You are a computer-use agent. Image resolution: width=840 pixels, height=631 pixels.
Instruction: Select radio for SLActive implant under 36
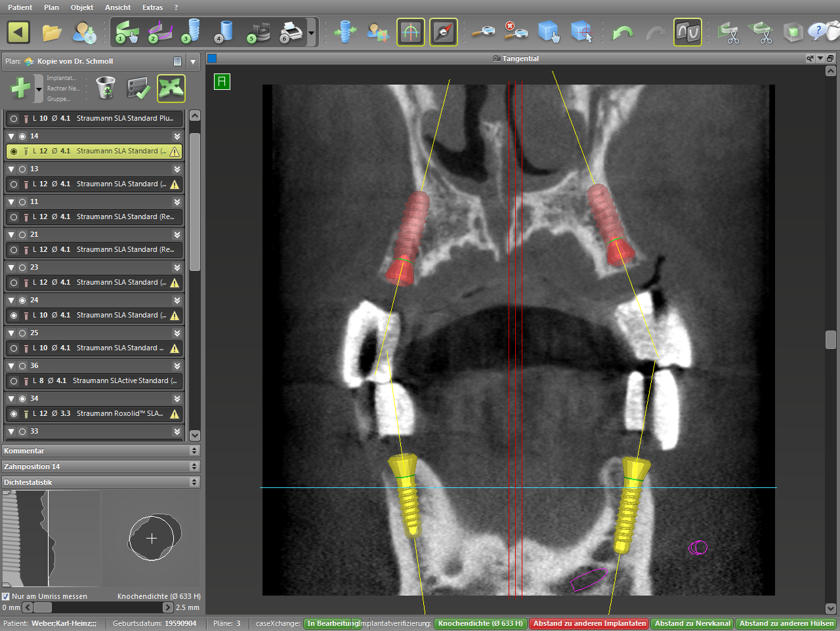click(14, 381)
